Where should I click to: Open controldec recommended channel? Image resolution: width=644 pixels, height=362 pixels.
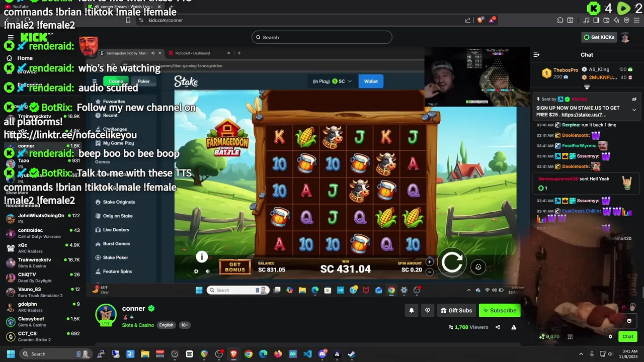point(43,233)
